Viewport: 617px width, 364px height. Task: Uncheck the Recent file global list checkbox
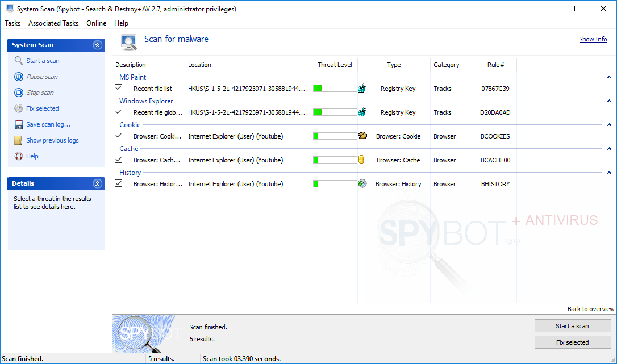118,112
